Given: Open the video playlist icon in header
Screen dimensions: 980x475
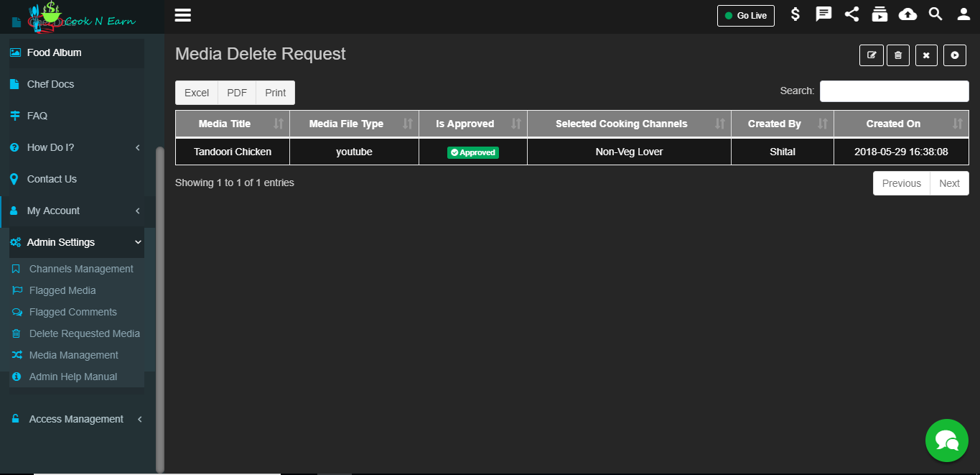Looking at the screenshot, I should pos(879,14).
